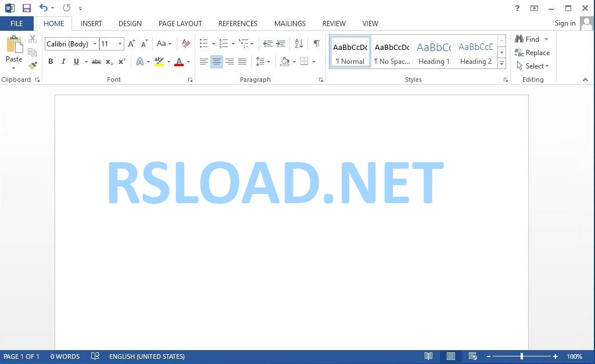
Task: Click the Increase Indent icon
Action: pyautogui.click(x=281, y=44)
